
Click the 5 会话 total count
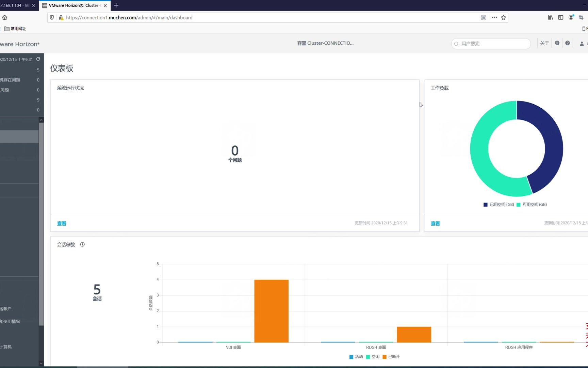click(97, 292)
